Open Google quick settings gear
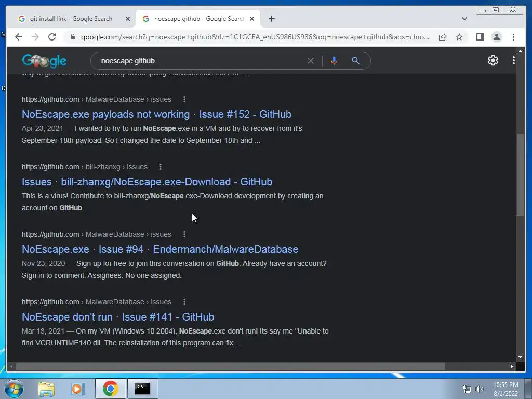The image size is (532, 399). pos(493,60)
